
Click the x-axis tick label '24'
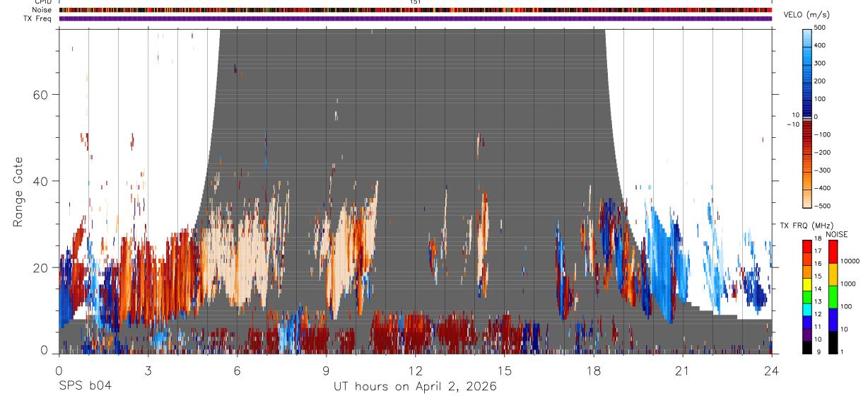tap(771, 371)
